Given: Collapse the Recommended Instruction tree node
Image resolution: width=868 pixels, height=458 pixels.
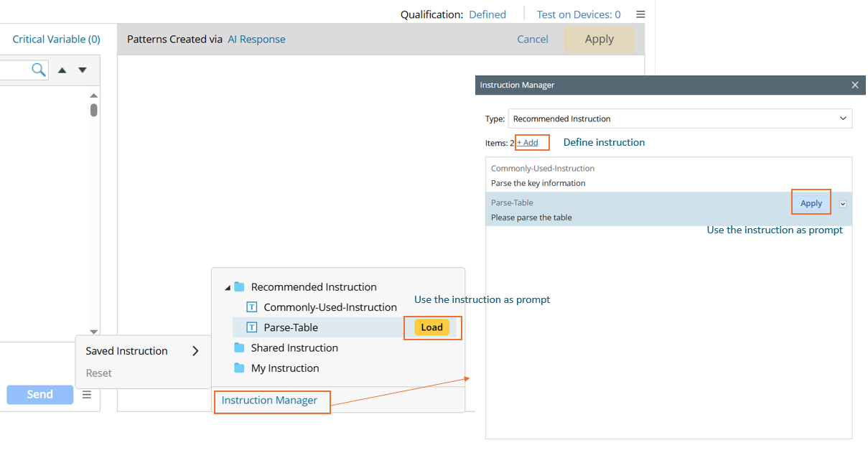Looking at the screenshot, I should (x=228, y=287).
